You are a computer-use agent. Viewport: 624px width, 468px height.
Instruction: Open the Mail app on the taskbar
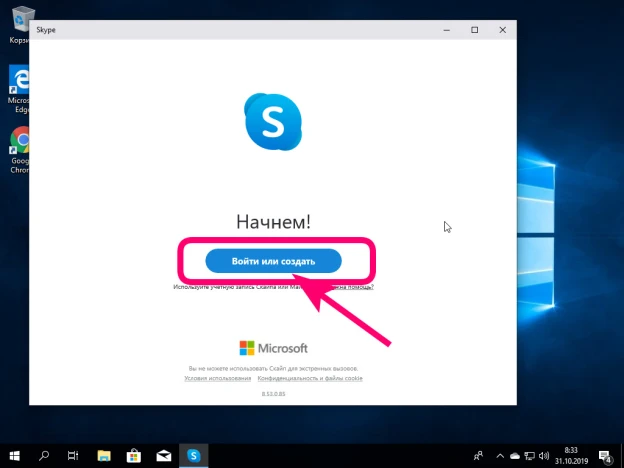[164, 456]
